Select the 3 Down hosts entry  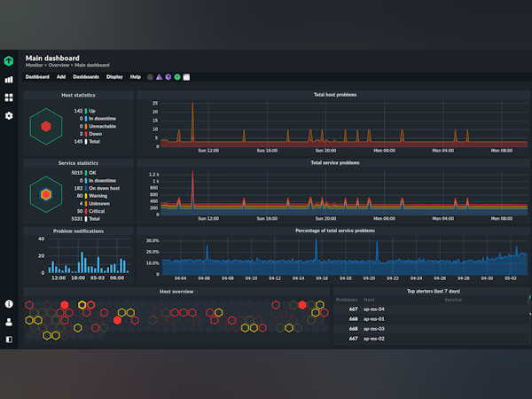(90, 134)
